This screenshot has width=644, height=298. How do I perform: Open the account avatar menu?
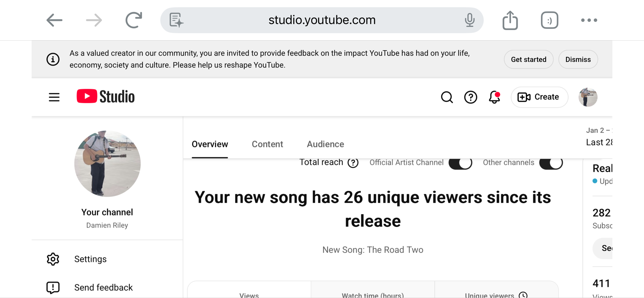588,97
